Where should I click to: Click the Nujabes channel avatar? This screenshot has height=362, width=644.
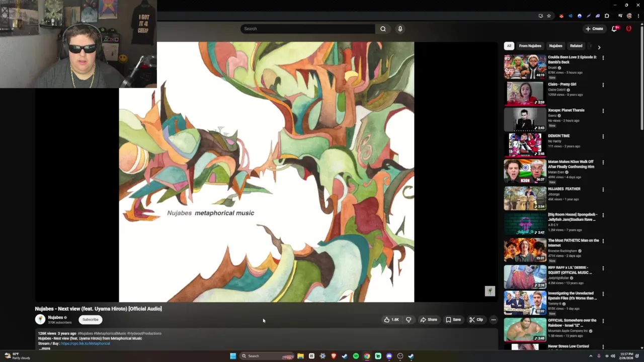[40, 319]
